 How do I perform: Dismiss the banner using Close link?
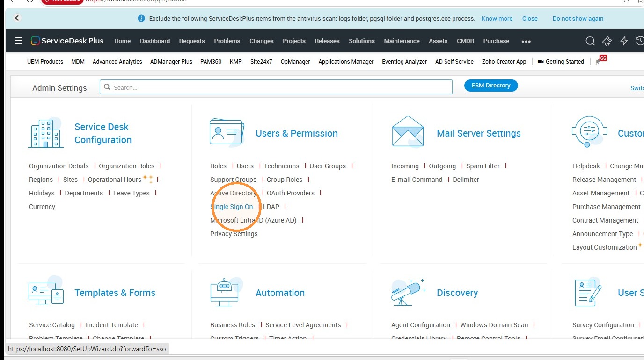pyautogui.click(x=530, y=19)
